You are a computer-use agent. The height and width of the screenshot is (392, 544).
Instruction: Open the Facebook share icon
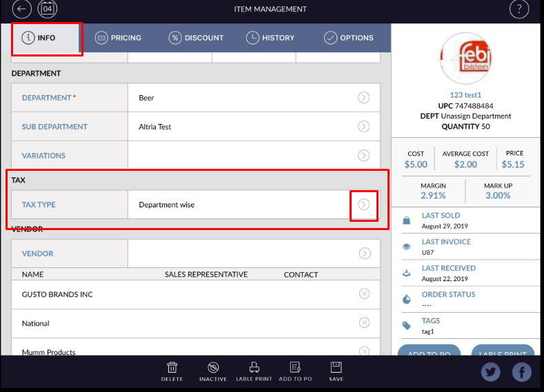(x=521, y=372)
